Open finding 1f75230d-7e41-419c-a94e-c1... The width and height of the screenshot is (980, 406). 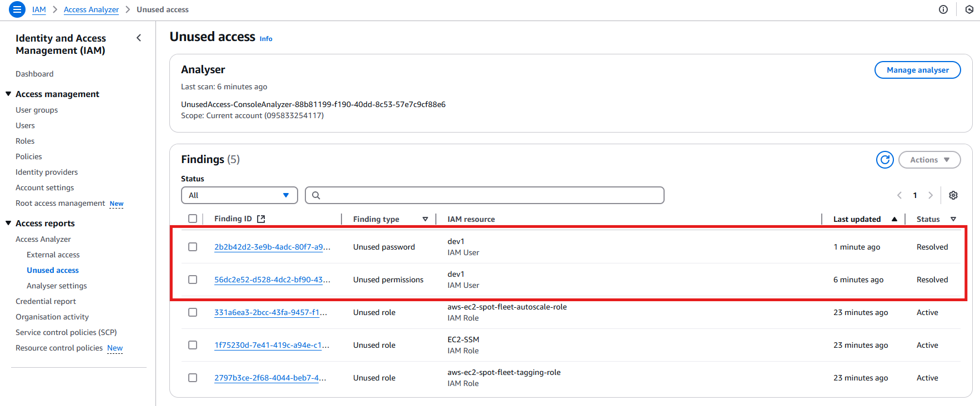tap(272, 345)
